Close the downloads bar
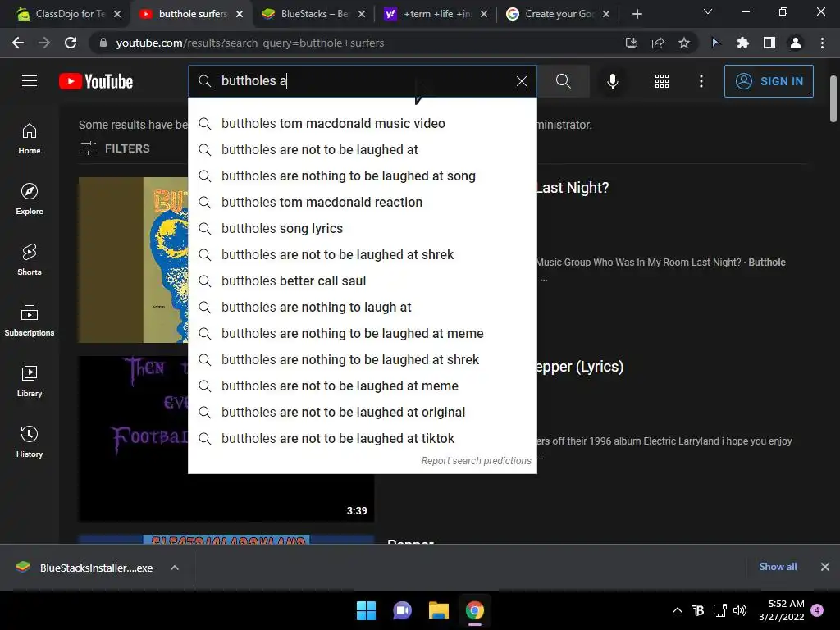This screenshot has width=840, height=630. [825, 567]
